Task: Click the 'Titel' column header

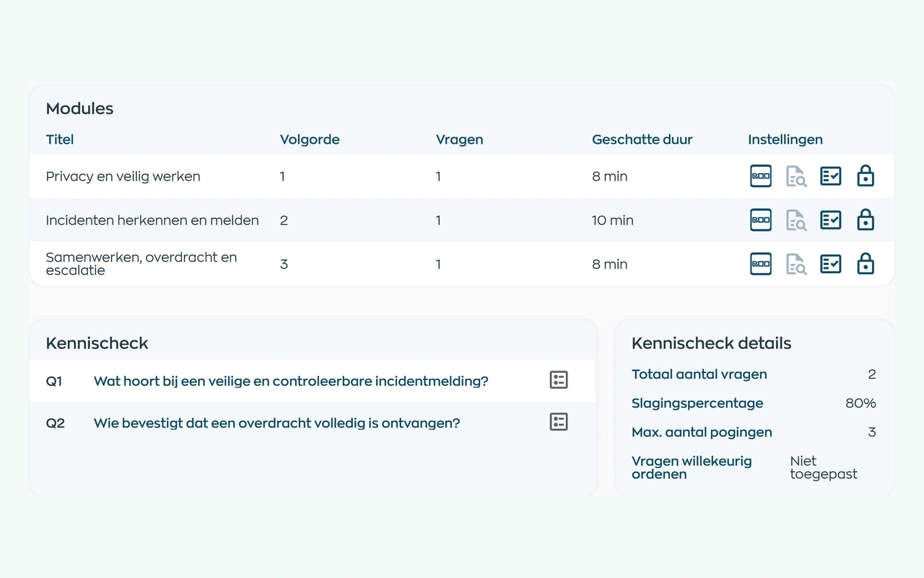Action: click(x=60, y=139)
